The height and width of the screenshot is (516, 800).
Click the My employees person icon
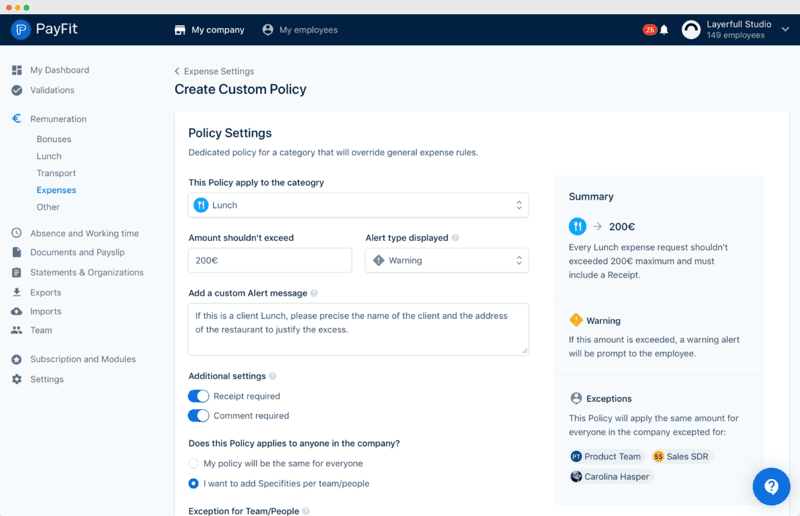267,30
